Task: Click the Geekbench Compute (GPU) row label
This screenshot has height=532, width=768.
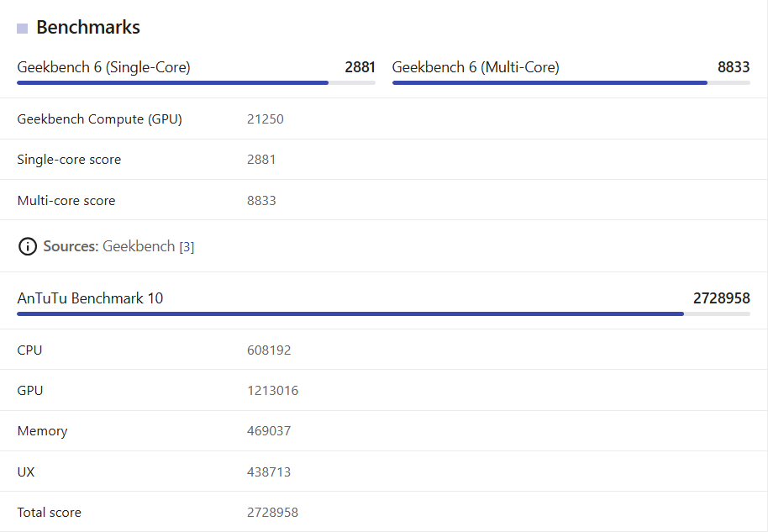Action: [99, 119]
